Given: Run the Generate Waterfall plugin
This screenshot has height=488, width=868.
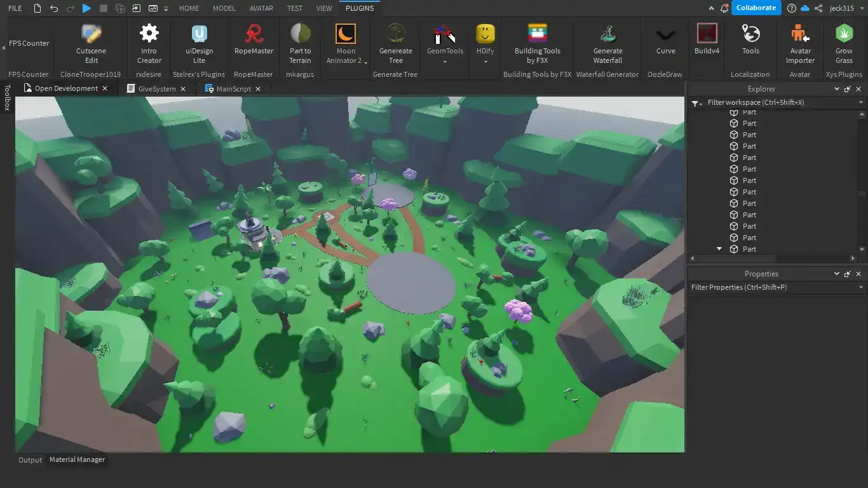Looking at the screenshot, I should coord(608,44).
